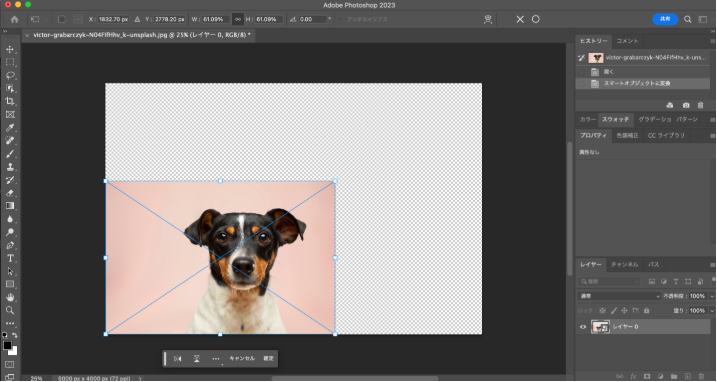
Task: Flip horizontally from the contextual task bar
Action: [x=177, y=359]
